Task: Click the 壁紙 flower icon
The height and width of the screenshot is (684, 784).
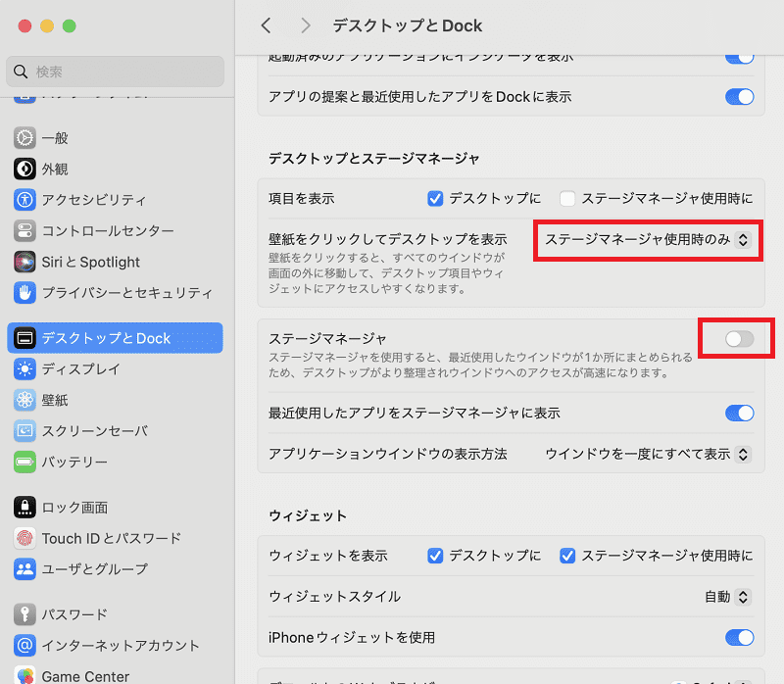Action: (24, 400)
